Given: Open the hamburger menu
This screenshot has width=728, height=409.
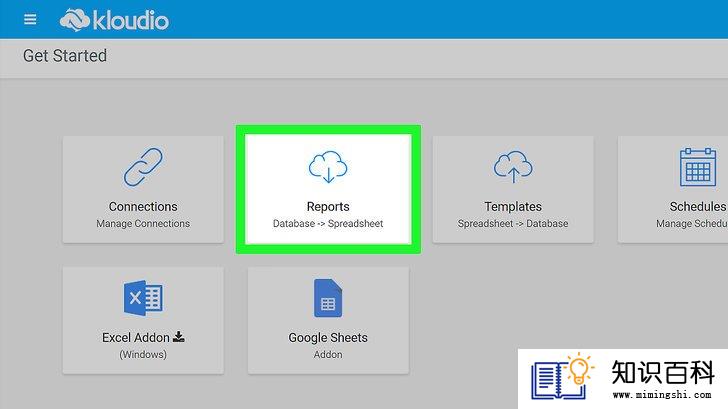Looking at the screenshot, I should coord(30,19).
